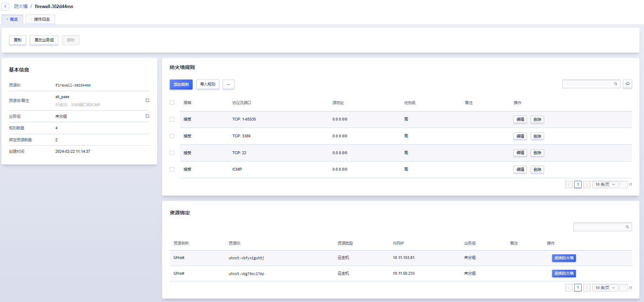This screenshot has height=302, width=644.
Task: Click the 编辑 button for TCP: 22 rule
Action: [520, 153]
